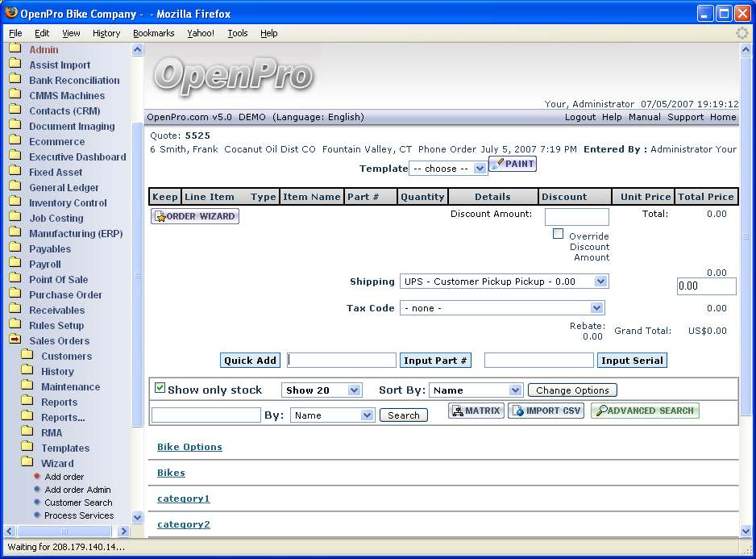Click the Add order bullet icon
The height and width of the screenshot is (559, 756).
pyautogui.click(x=37, y=477)
